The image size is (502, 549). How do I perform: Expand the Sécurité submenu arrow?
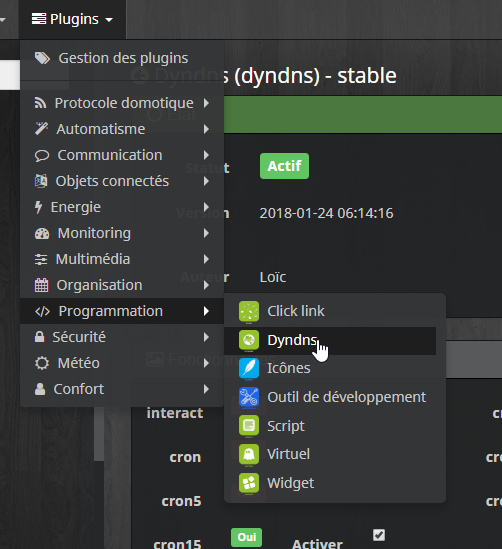(207, 337)
